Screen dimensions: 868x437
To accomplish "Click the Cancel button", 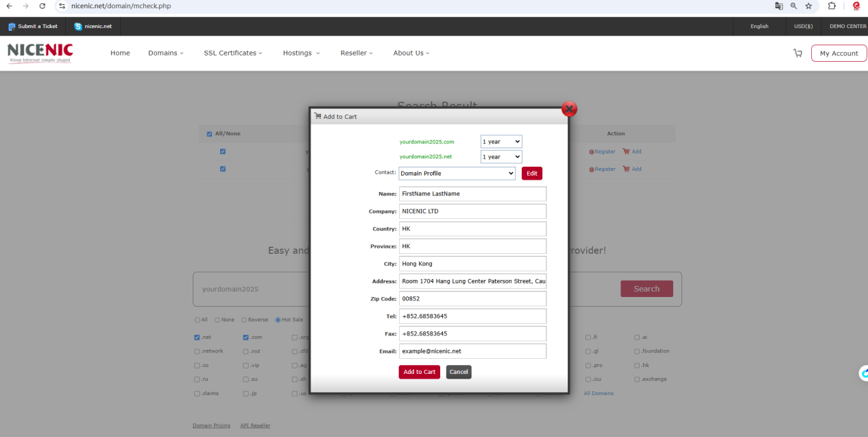I will [x=459, y=372].
